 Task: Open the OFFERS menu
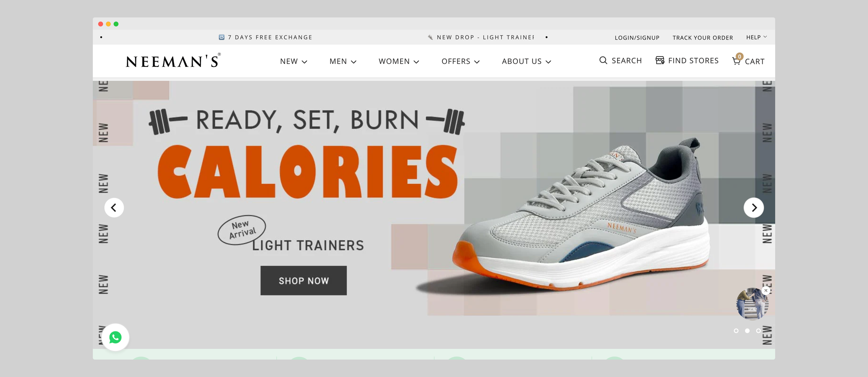click(460, 61)
